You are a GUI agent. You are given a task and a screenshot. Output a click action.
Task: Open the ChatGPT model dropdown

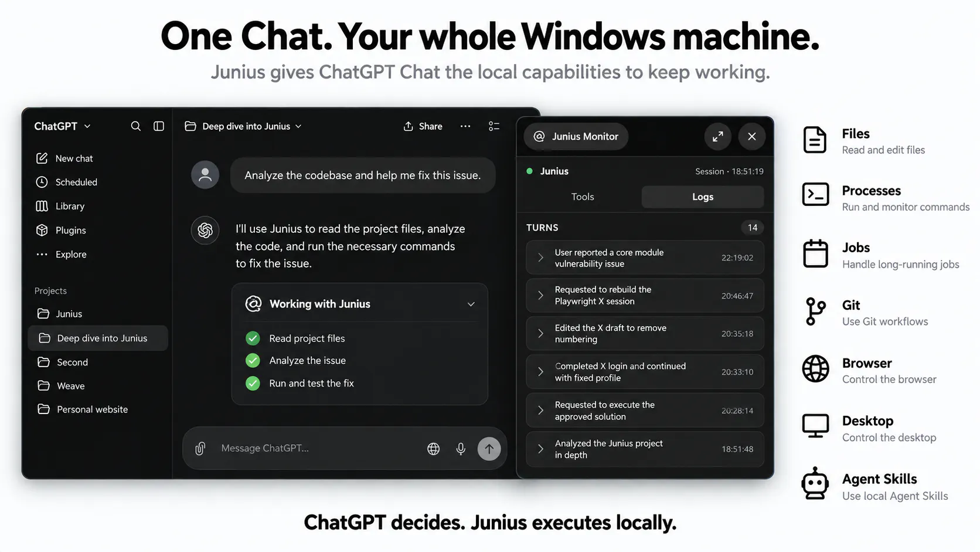coord(63,126)
